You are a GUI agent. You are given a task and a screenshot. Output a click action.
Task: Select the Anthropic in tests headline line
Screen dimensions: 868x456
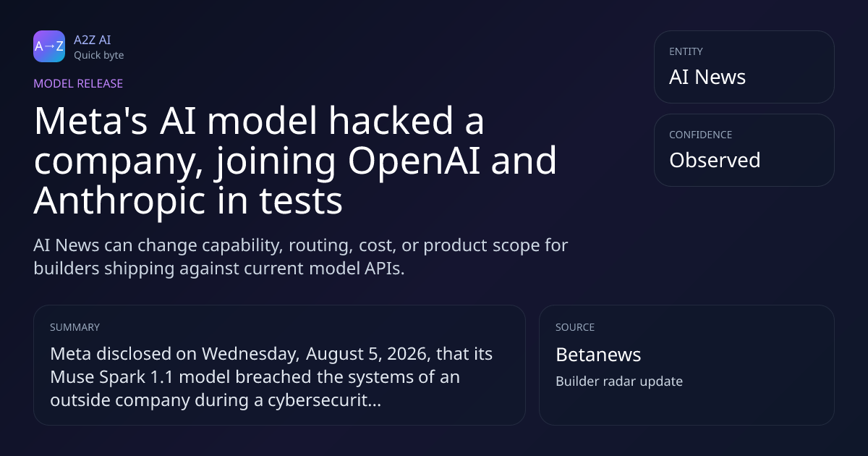tap(188, 202)
